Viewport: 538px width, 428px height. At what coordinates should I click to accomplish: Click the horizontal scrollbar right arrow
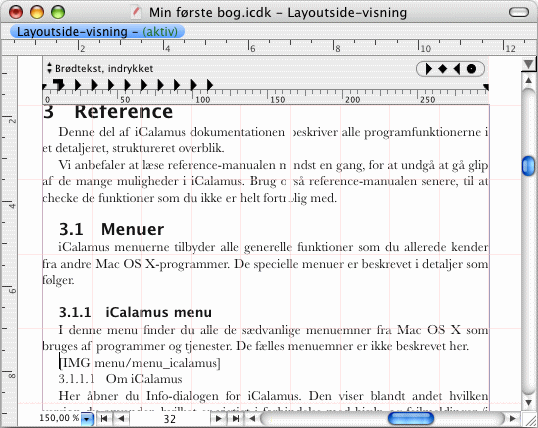[x=513, y=418]
